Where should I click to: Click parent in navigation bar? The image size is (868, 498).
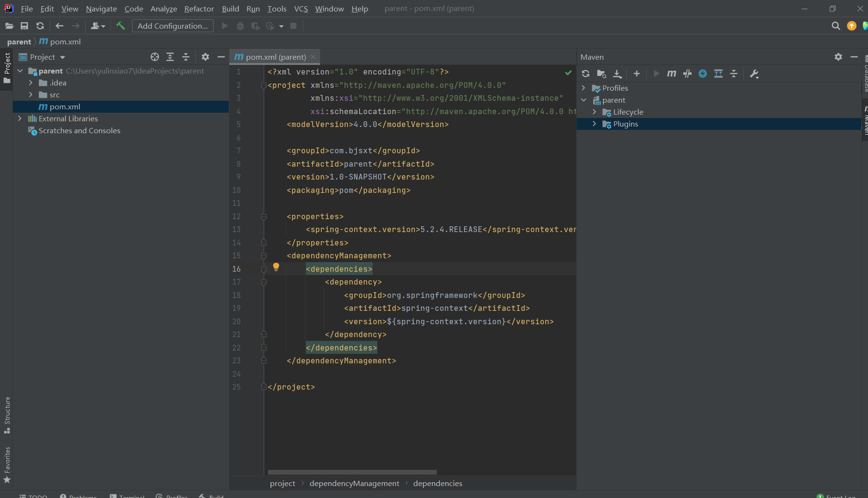[19, 42]
